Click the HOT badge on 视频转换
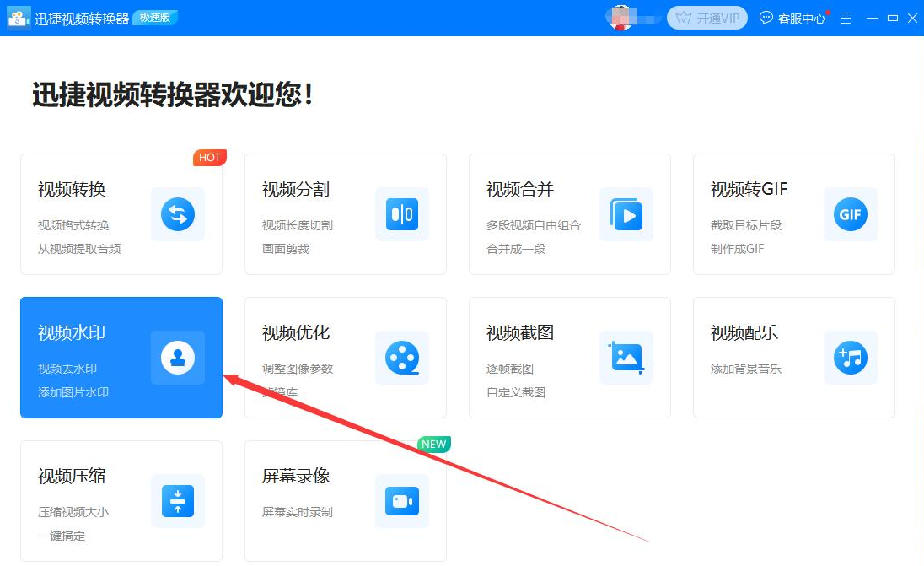The height and width of the screenshot is (566, 924). [x=210, y=158]
